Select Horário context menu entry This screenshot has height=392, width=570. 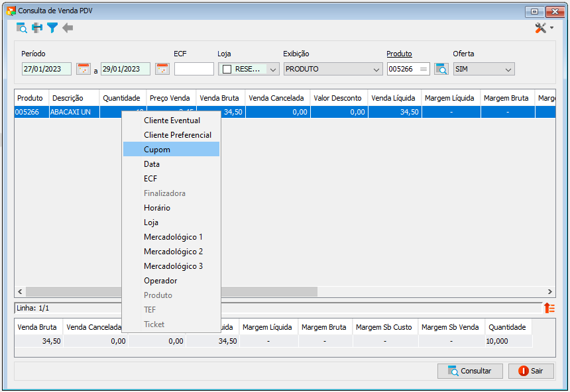point(171,207)
